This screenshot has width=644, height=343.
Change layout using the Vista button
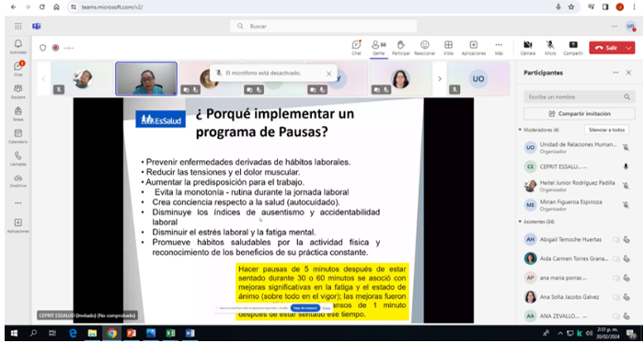(448, 48)
